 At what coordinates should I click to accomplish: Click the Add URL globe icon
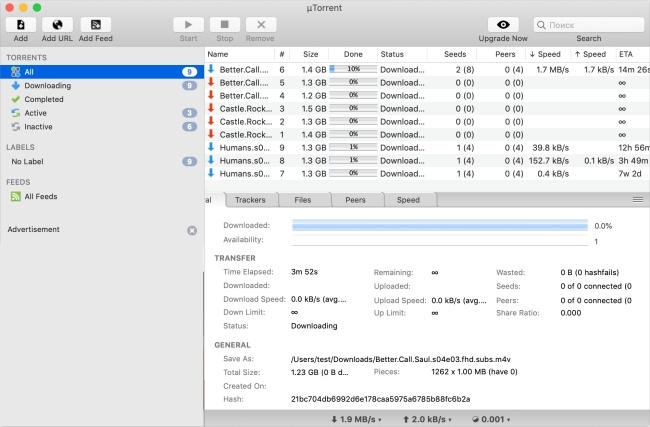coord(57,25)
